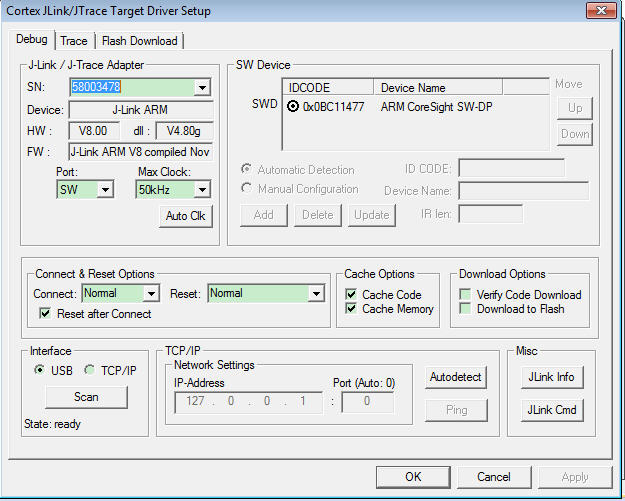Click the FW firmware info field
The width and height of the screenshot is (625, 501).
tap(140, 152)
